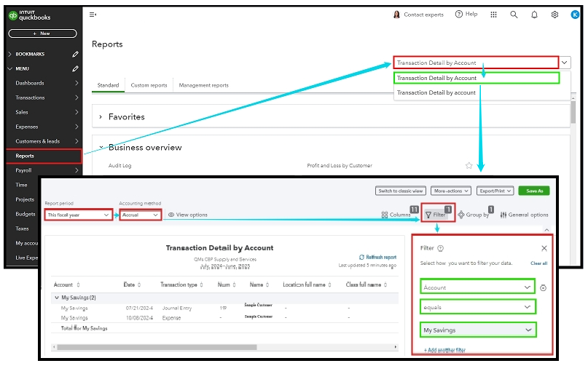Screen dimensions: 588x366
Task: Open the report search dropdown arrow
Action: tap(565, 63)
